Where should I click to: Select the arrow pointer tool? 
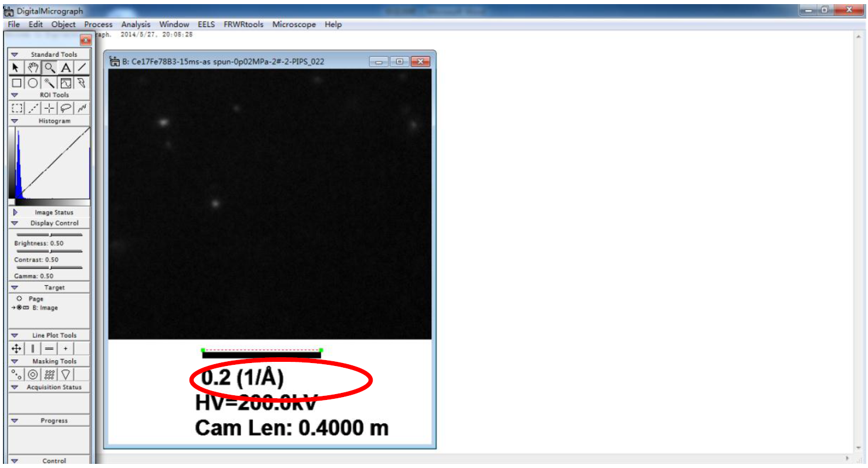16,68
